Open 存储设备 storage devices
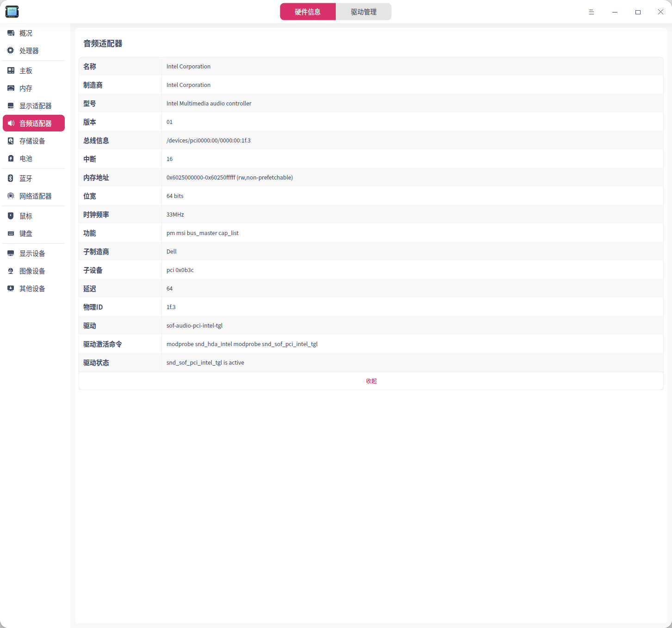 point(34,141)
